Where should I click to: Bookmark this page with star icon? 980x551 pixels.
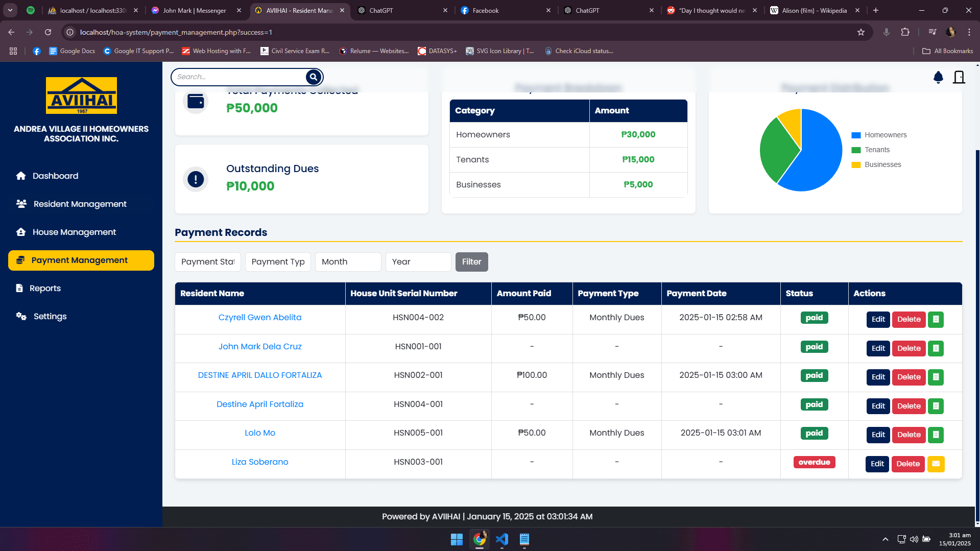pyautogui.click(x=861, y=32)
